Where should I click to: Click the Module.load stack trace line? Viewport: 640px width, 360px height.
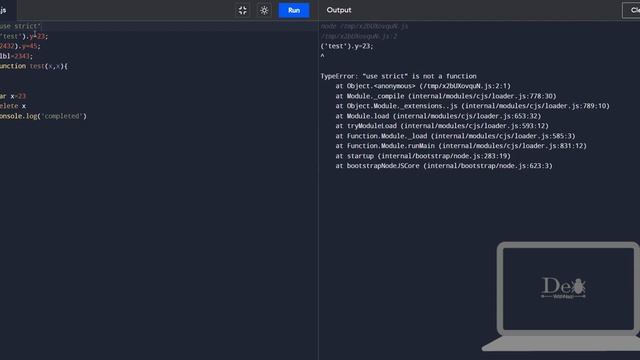tap(438, 116)
